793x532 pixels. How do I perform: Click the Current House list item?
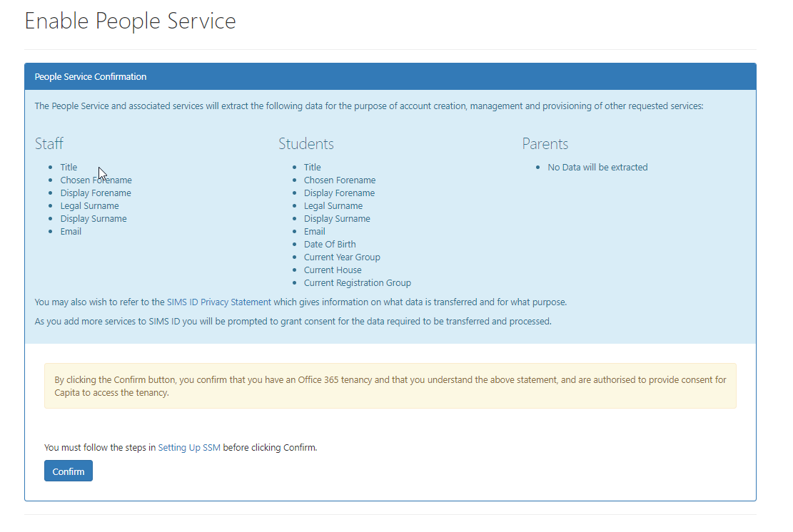[333, 270]
